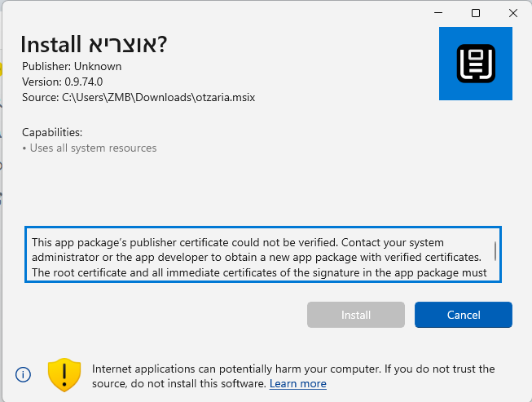The height and width of the screenshot is (402, 532).
Task: Open the Learn more link
Action: click(297, 383)
